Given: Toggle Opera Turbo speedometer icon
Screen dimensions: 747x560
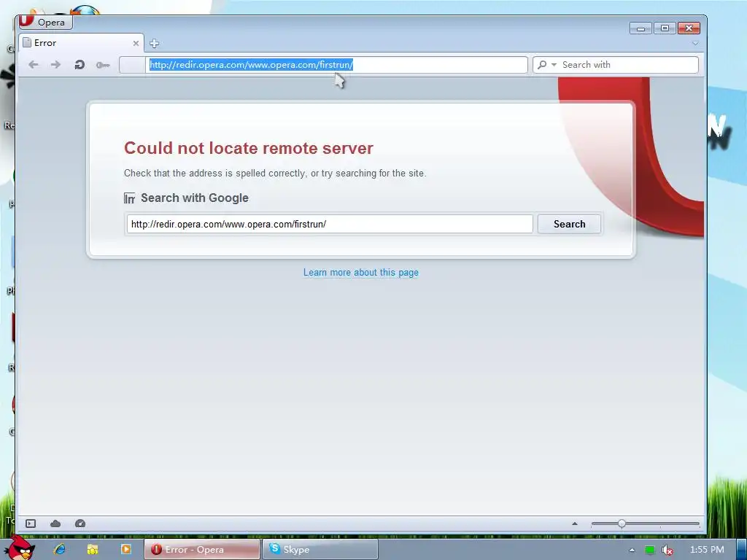Looking at the screenshot, I should [x=80, y=524].
